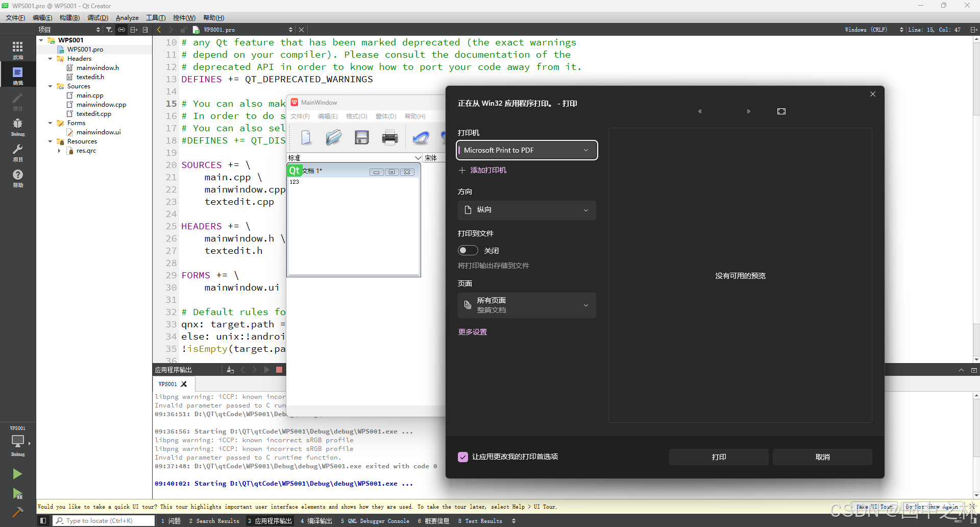Image resolution: width=980 pixels, height=527 pixels.
Task: Open the 项目 view selector dropdown
Action: pyautogui.click(x=69, y=30)
